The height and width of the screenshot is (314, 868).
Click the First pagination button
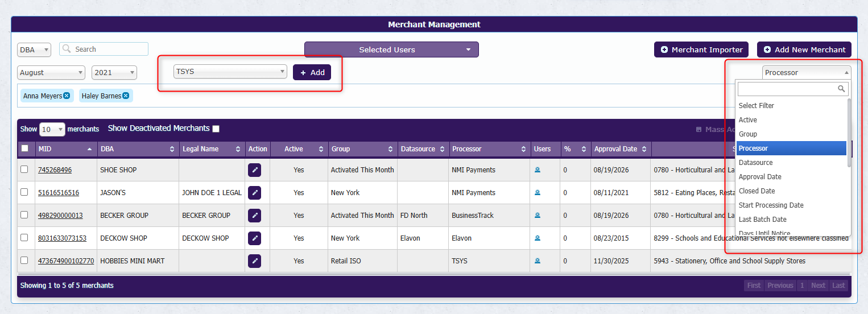coord(754,286)
